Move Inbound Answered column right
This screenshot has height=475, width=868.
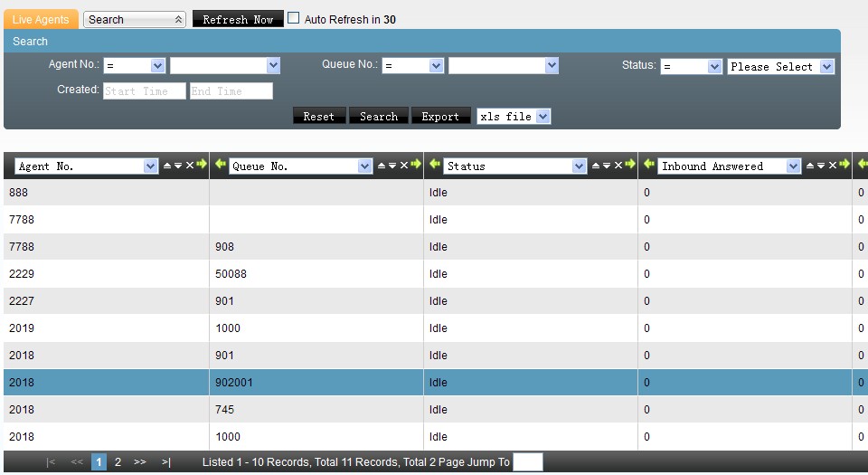(844, 165)
